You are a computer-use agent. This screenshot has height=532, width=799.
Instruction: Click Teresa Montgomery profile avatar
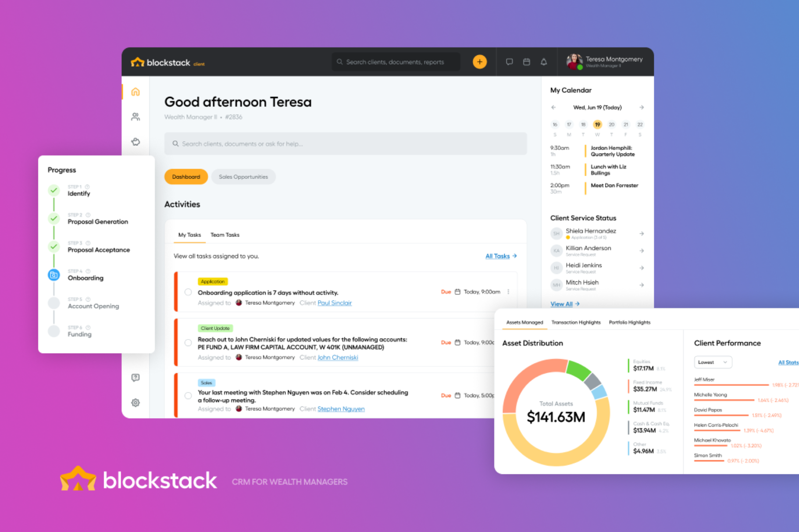pos(574,62)
